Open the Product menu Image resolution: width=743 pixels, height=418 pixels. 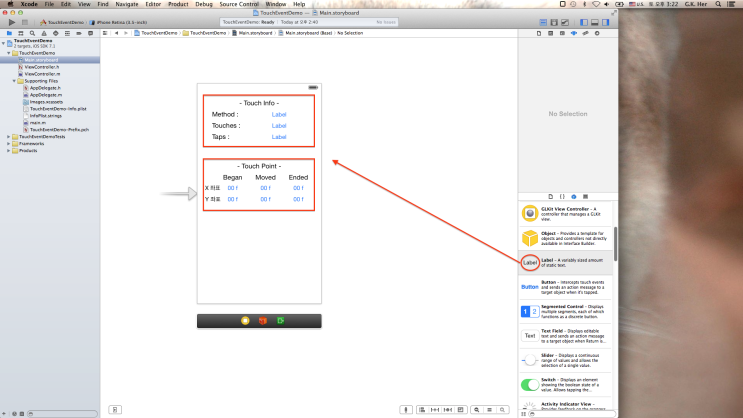point(178,4)
